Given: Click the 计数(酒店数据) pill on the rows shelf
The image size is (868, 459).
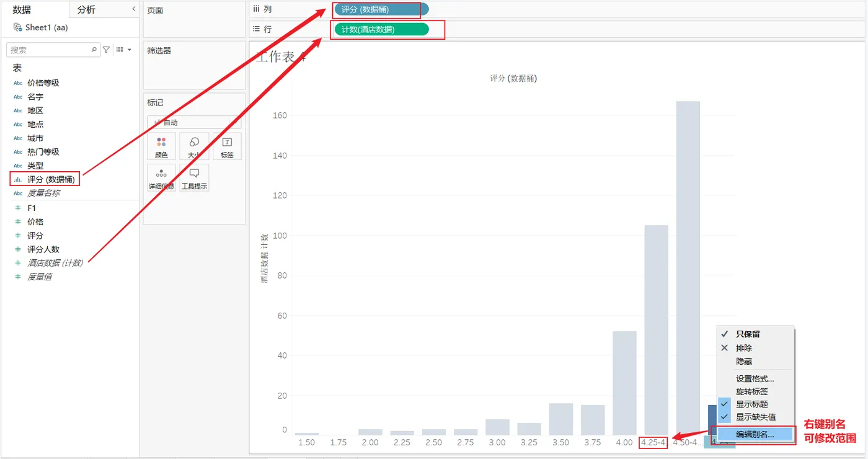Looking at the screenshot, I should (x=381, y=29).
